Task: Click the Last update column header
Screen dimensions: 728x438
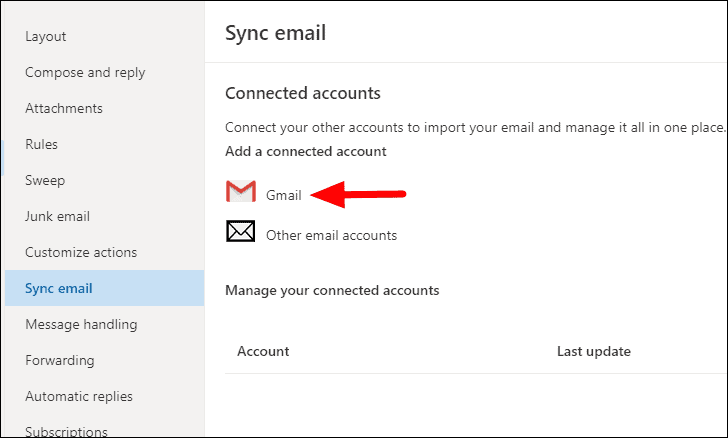Action: [594, 351]
